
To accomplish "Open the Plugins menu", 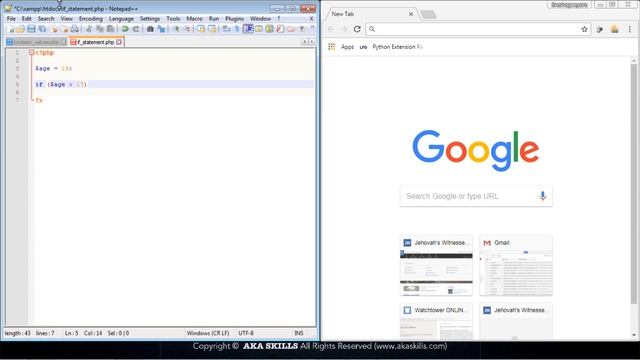I will [234, 19].
